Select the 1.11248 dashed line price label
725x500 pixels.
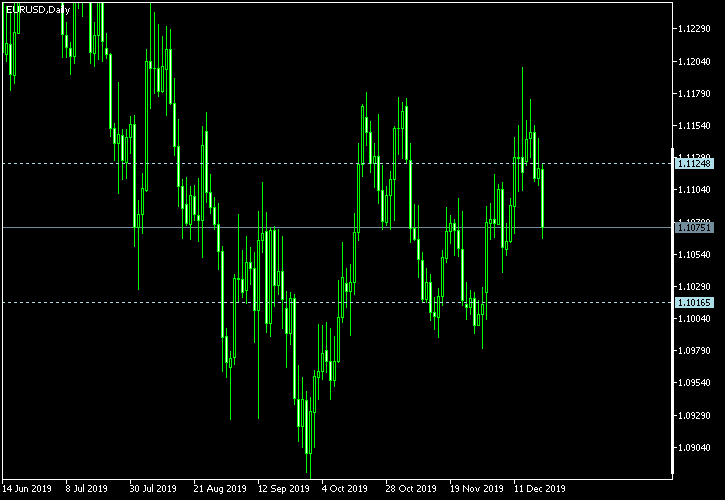point(694,163)
